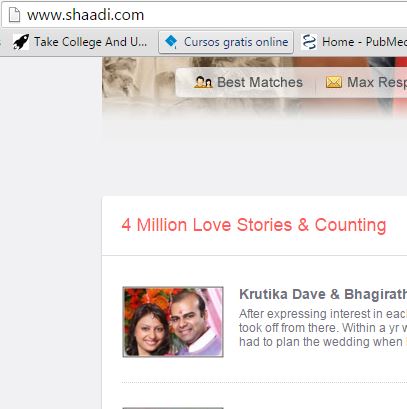Open the Take College And U... bookmark
Image resolution: width=407 pixels, height=409 pixels.
(x=80, y=42)
